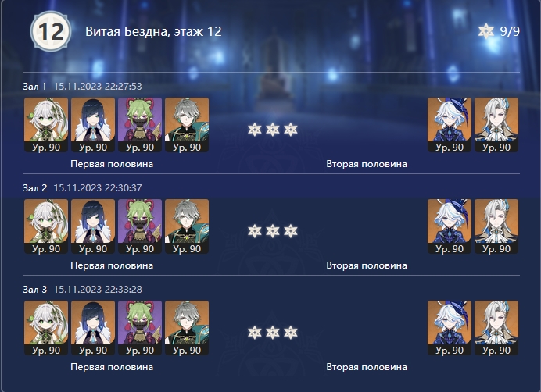Click the three stars rating in Зал 2

pyautogui.click(x=273, y=231)
